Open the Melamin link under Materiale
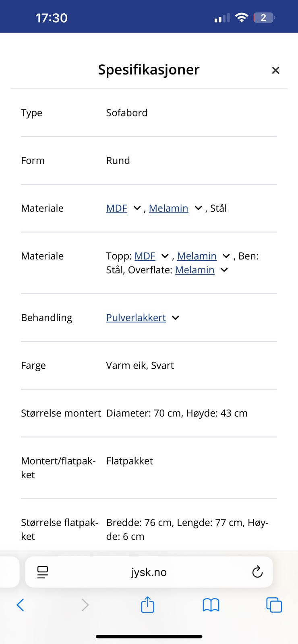The width and height of the screenshot is (298, 644). click(168, 208)
